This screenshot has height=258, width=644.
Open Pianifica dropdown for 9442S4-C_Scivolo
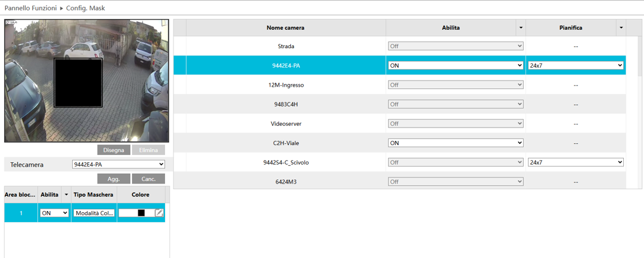pos(575,162)
